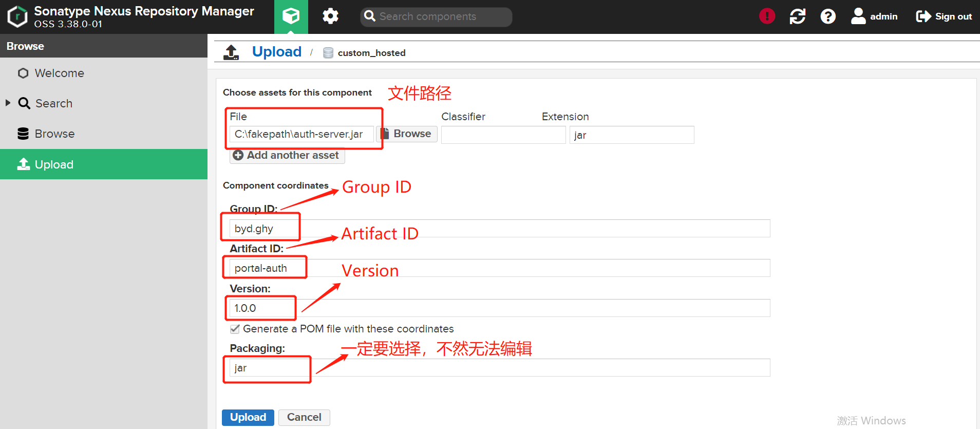Click Browse button to choose file
This screenshot has height=429, width=980.
407,134
